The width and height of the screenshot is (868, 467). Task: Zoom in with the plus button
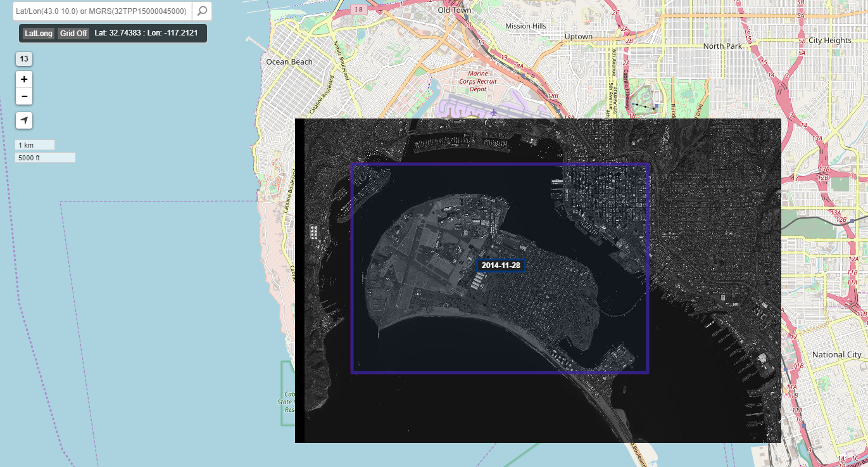coord(24,80)
